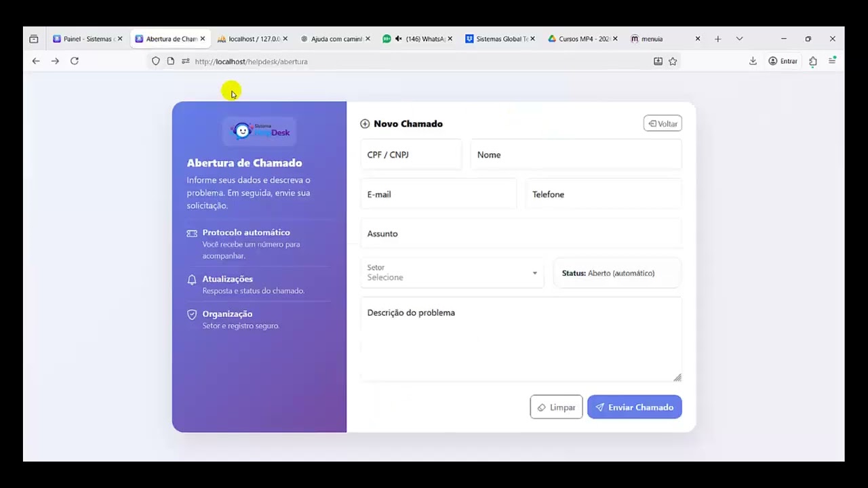Click the Protocolo automático ticket icon
The width and height of the screenshot is (868, 488).
point(192,233)
